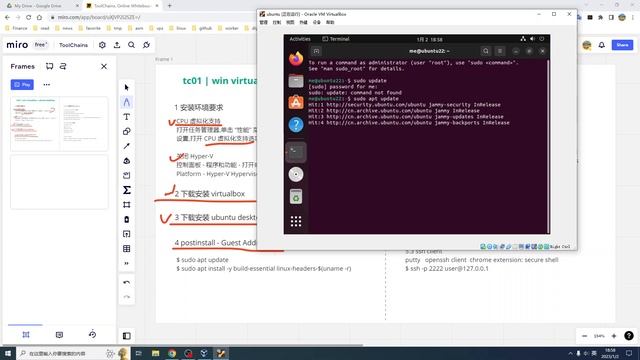Viewport: 640px width, 360px height.
Task: Reload the browser page
Action: point(29,17)
